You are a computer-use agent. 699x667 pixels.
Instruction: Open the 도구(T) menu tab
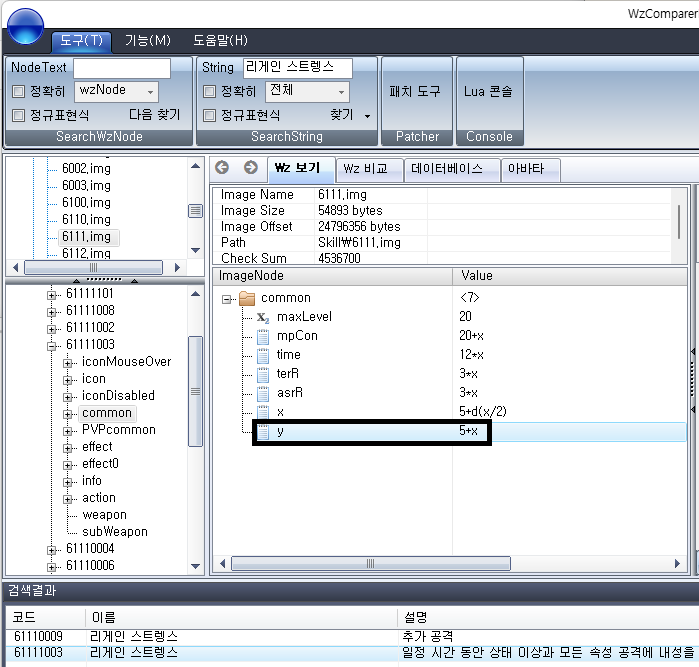pos(81,41)
